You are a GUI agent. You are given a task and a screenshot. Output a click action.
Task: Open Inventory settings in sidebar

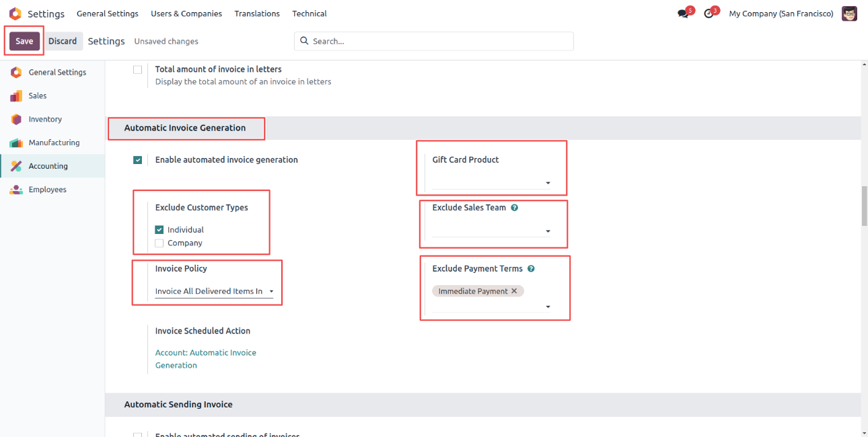click(x=45, y=119)
